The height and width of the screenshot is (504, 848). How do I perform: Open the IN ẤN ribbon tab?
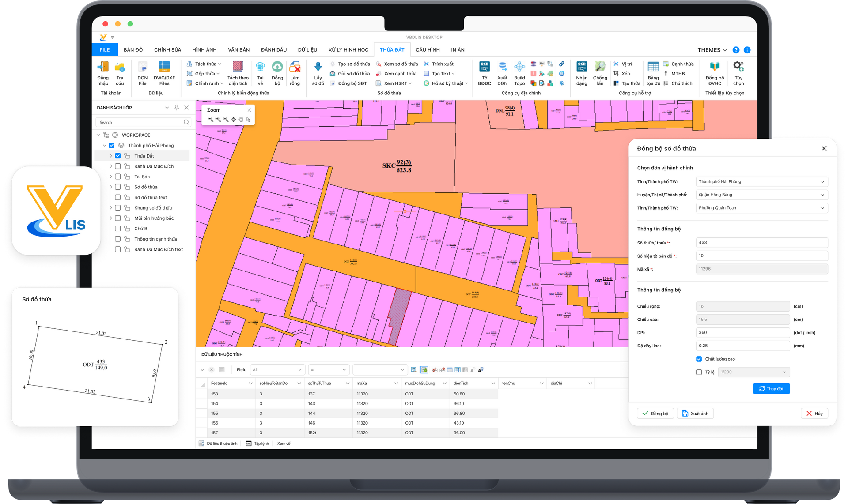click(458, 50)
